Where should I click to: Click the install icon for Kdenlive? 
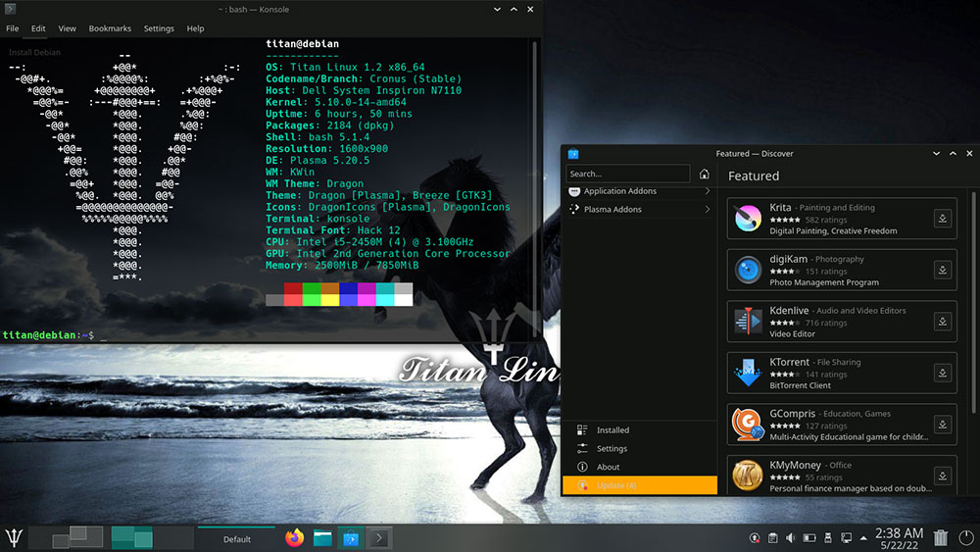(x=942, y=322)
